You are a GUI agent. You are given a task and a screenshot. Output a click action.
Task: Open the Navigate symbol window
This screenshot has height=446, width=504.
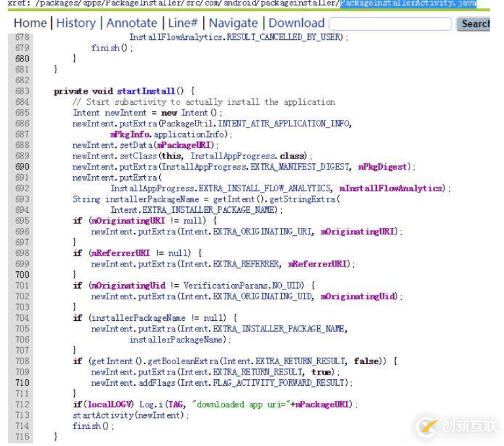233,23
